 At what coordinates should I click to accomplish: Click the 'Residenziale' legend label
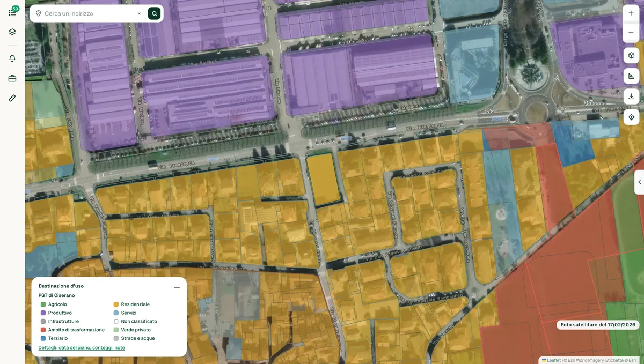(x=135, y=304)
